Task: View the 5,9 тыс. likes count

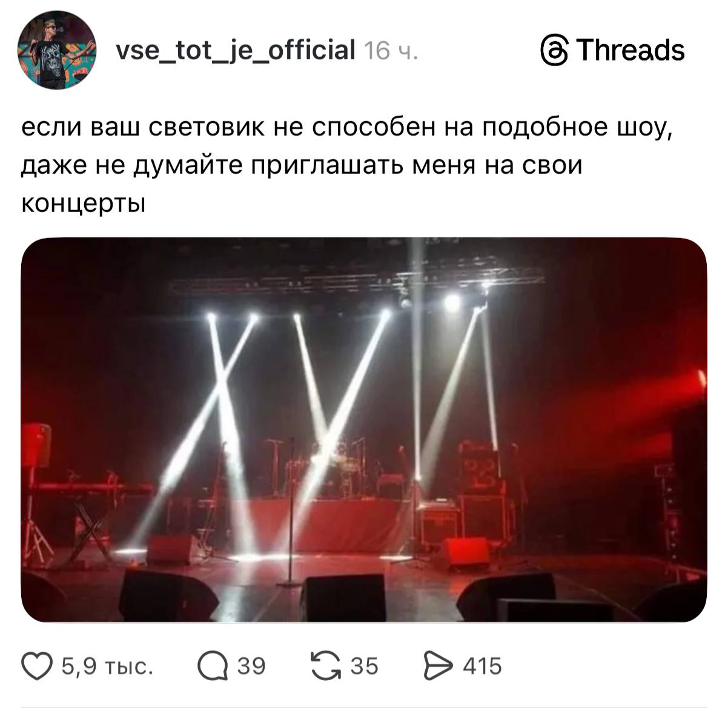Action: click(x=108, y=666)
